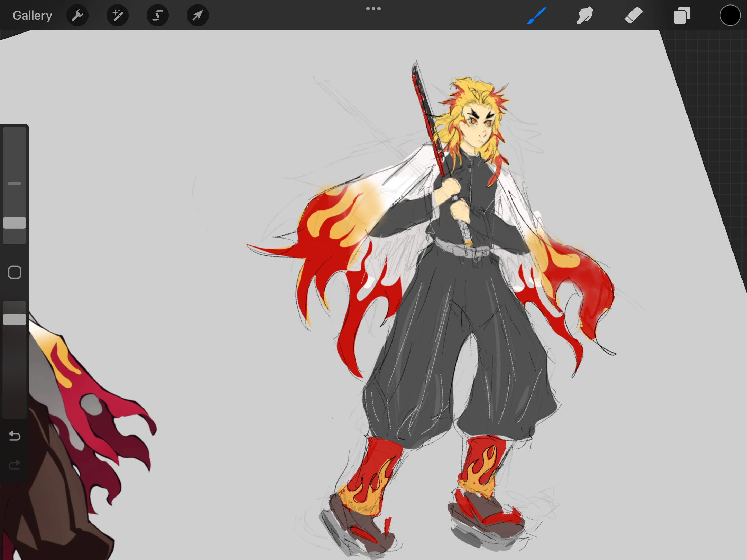The image size is (747, 560).
Task: Tap the Redo arrow
Action: (x=15, y=465)
